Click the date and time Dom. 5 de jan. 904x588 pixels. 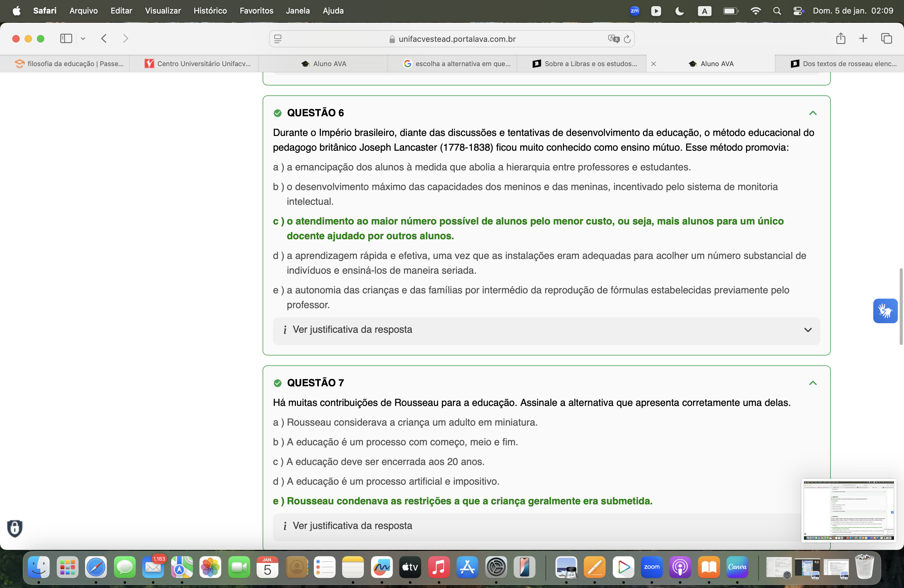coord(853,11)
